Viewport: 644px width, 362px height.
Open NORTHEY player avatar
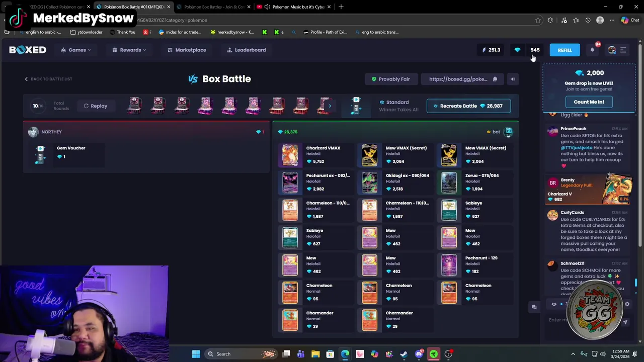[33, 132]
